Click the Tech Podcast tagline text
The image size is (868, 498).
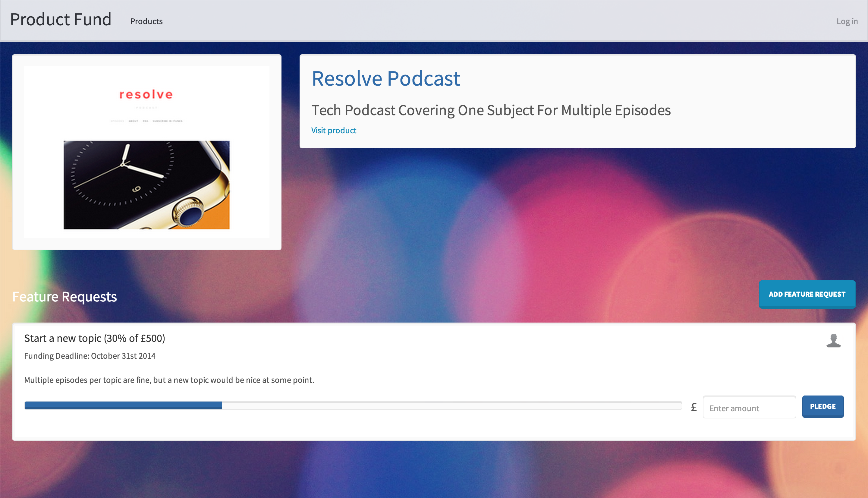point(491,110)
